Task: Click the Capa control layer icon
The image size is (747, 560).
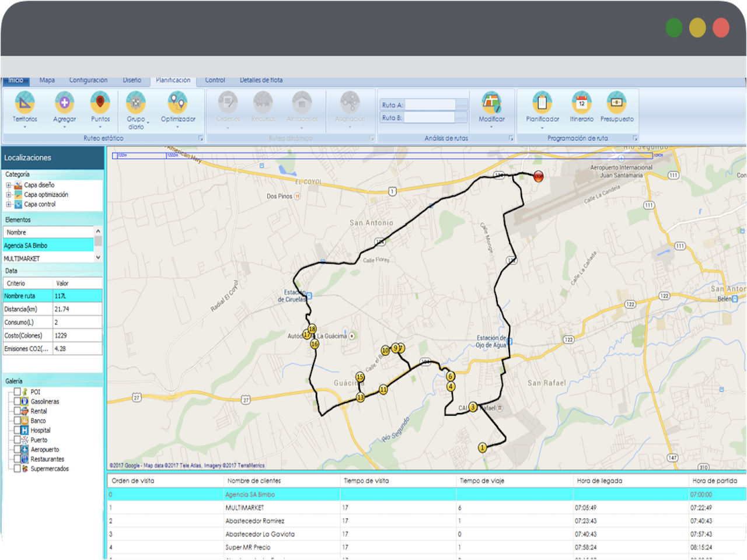Action: 18,205
